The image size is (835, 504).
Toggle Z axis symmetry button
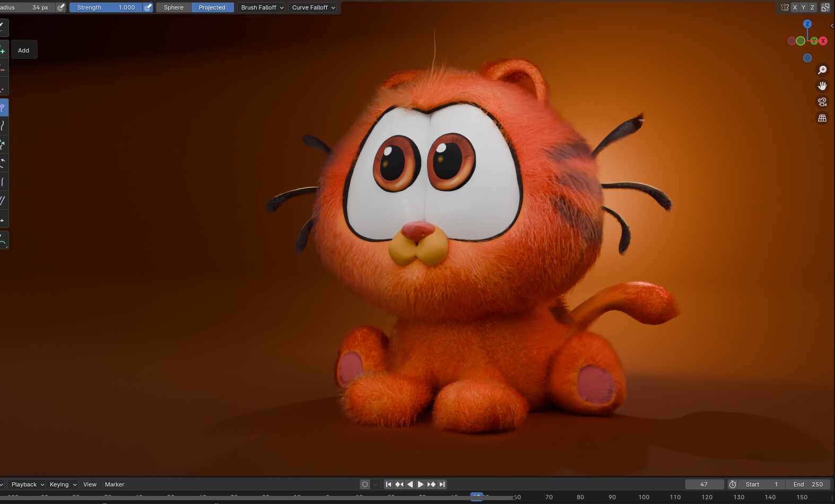[x=812, y=7]
